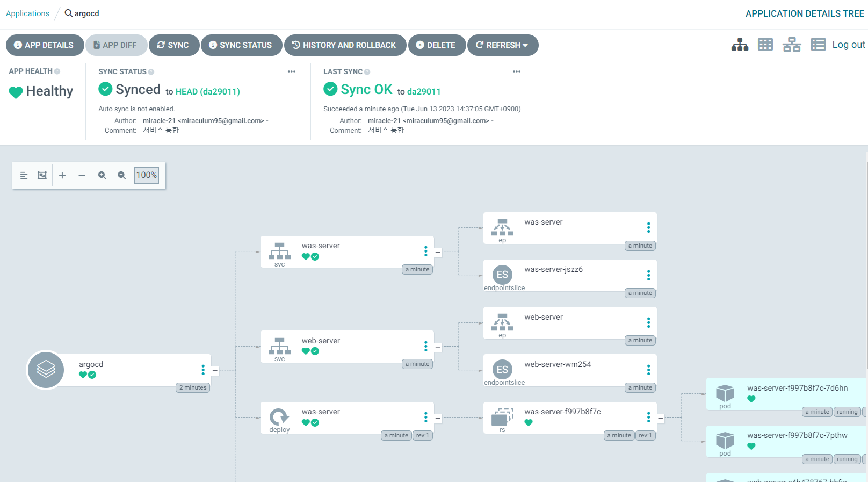Image resolution: width=868 pixels, height=482 pixels.
Task: Click the DELETE application button
Action: click(x=437, y=45)
